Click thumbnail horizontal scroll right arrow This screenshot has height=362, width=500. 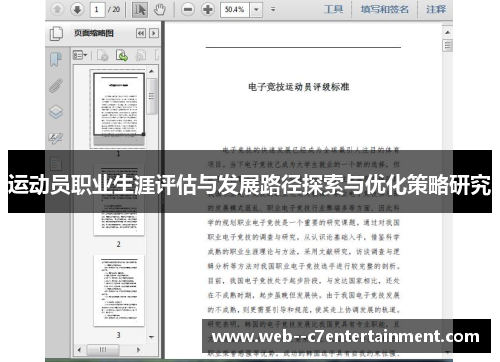pyautogui.click(x=138, y=350)
